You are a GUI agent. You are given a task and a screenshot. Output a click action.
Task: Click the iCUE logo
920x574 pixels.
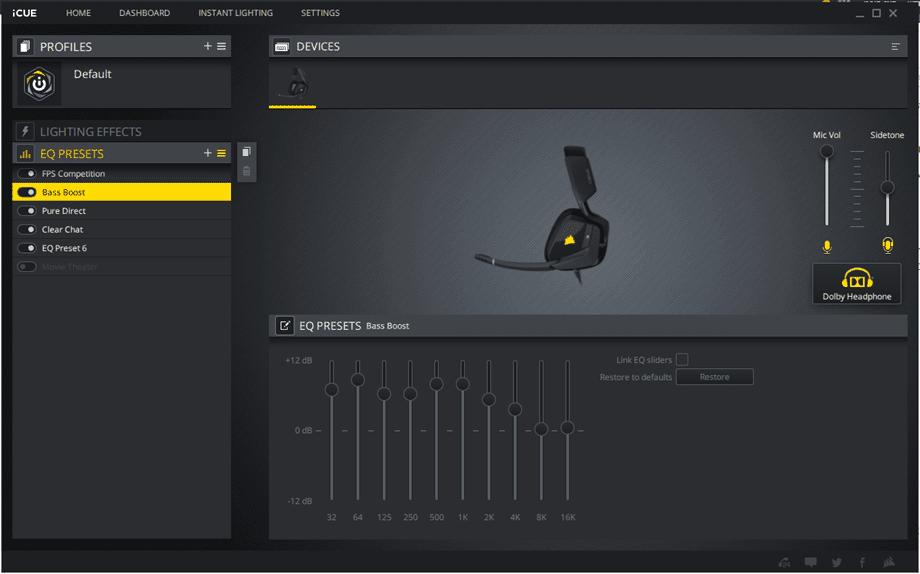point(24,13)
